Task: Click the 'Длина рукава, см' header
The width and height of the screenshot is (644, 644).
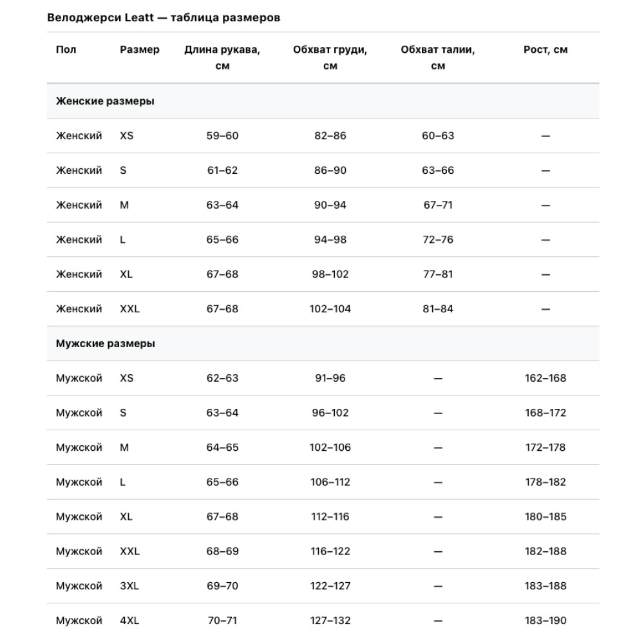Action: (222, 57)
